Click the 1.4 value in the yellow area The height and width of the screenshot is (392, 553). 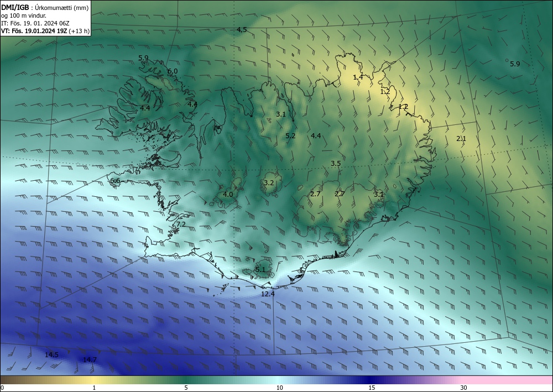pos(358,77)
